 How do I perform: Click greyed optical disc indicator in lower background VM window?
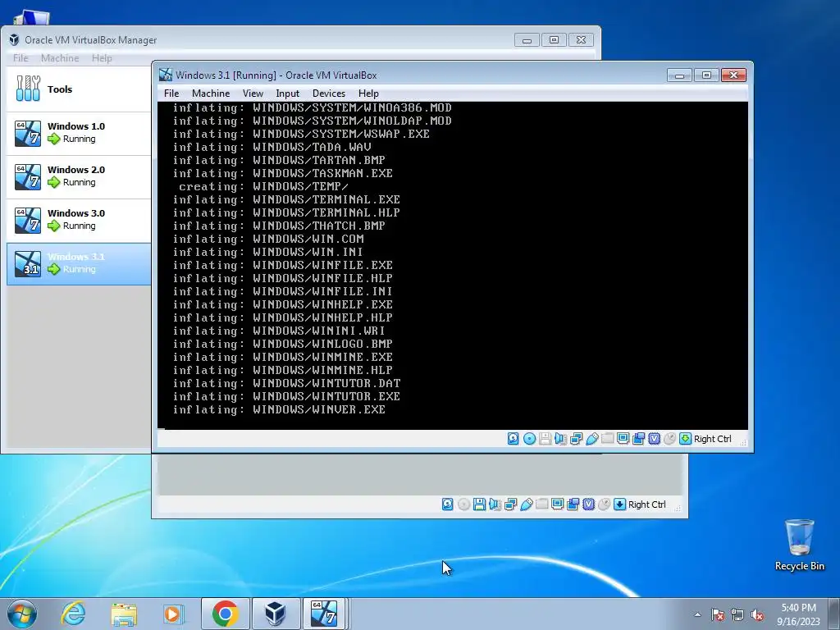click(464, 504)
